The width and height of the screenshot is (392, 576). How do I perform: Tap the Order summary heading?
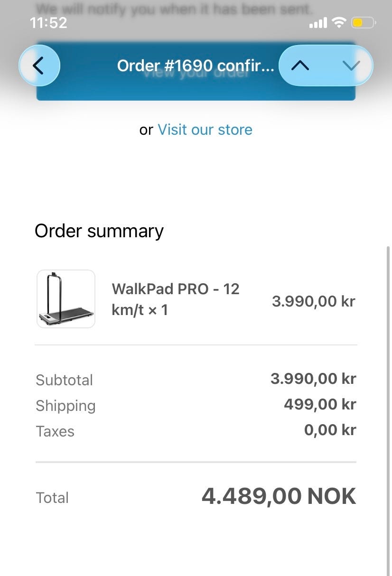coord(99,231)
